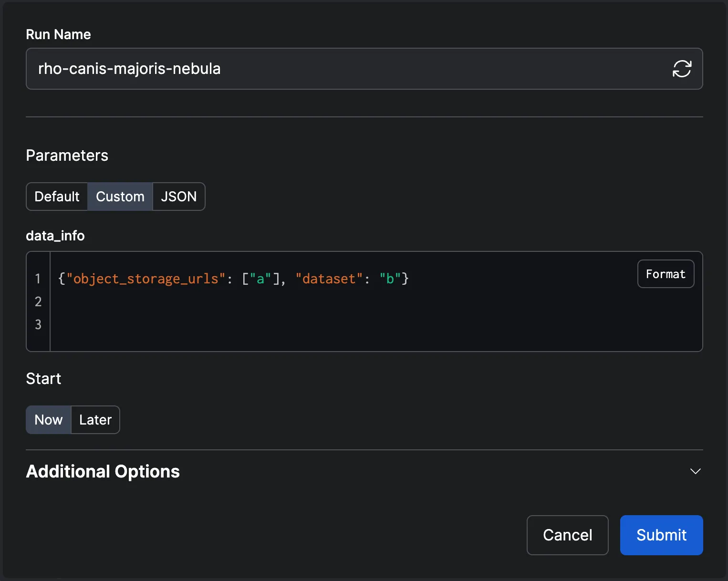Select the Custom parameters tab
The height and width of the screenshot is (581, 728).
click(x=120, y=197)
